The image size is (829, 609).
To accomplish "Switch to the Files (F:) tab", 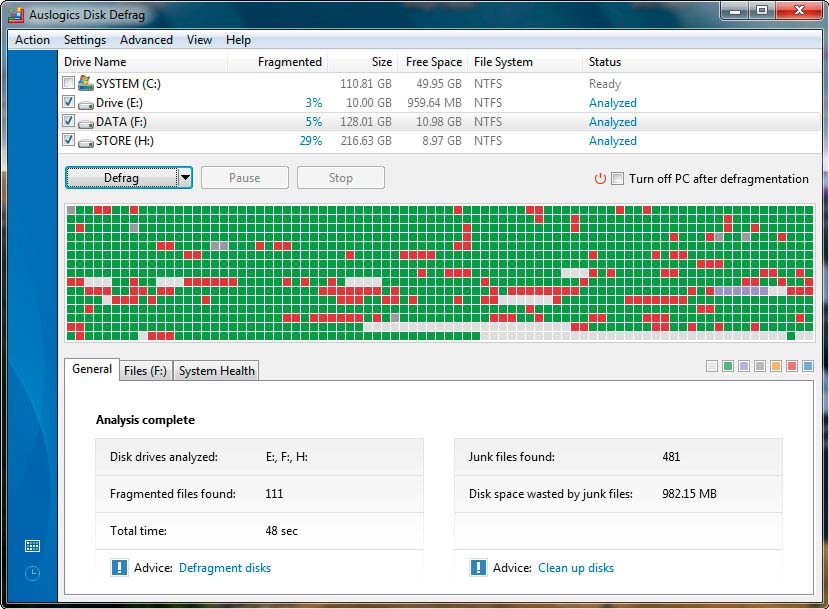I will 145,371.
